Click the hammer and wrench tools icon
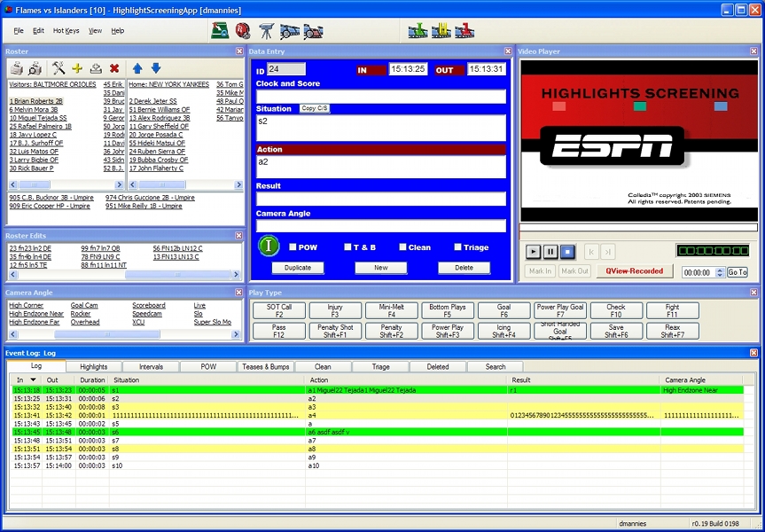765x532 pixels. (59, 68)
